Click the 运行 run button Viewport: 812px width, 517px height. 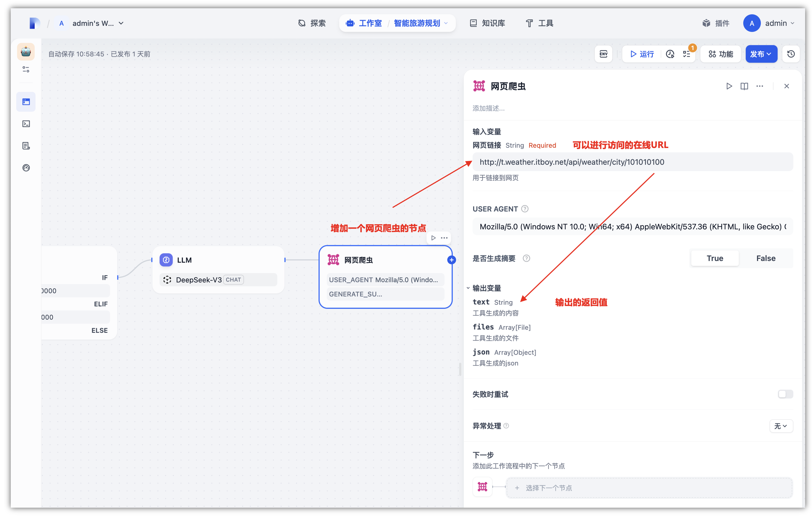642,54
